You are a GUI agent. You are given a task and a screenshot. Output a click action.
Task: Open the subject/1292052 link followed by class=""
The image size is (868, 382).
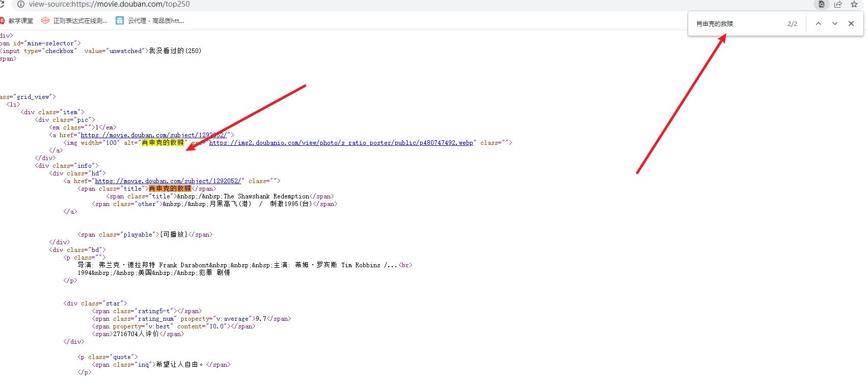168,181
